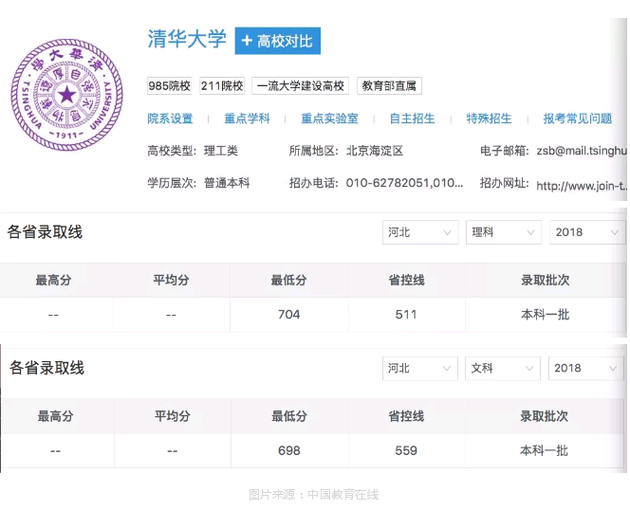630x510 pixels.
Task: Open the 院系设置 link
Action: (170, 119)
